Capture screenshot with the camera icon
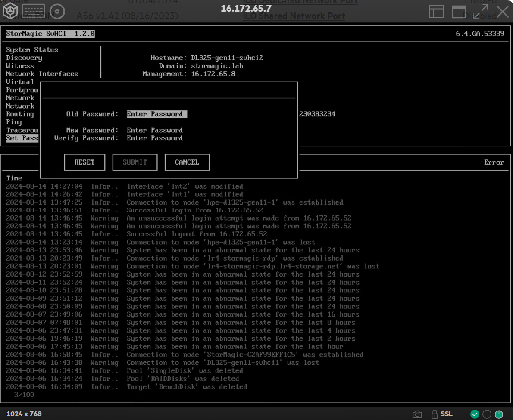The image size is (513, 420). 417,414
